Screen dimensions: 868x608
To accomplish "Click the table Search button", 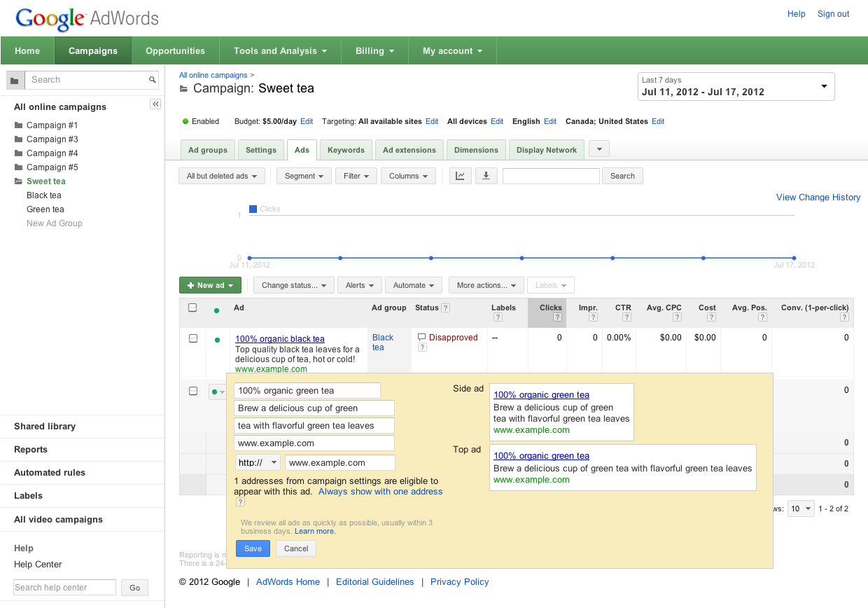I will pos(622,176).
